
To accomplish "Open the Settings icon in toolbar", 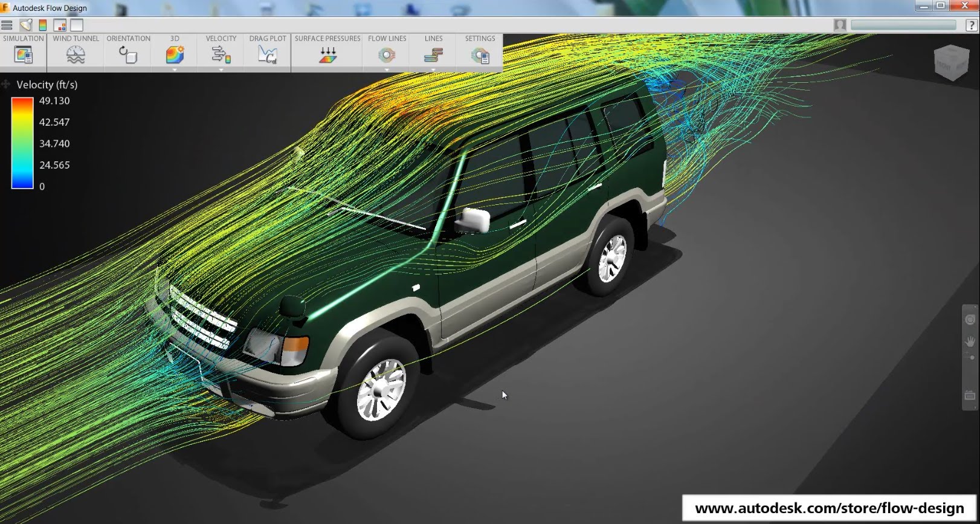I will point(480,56).
